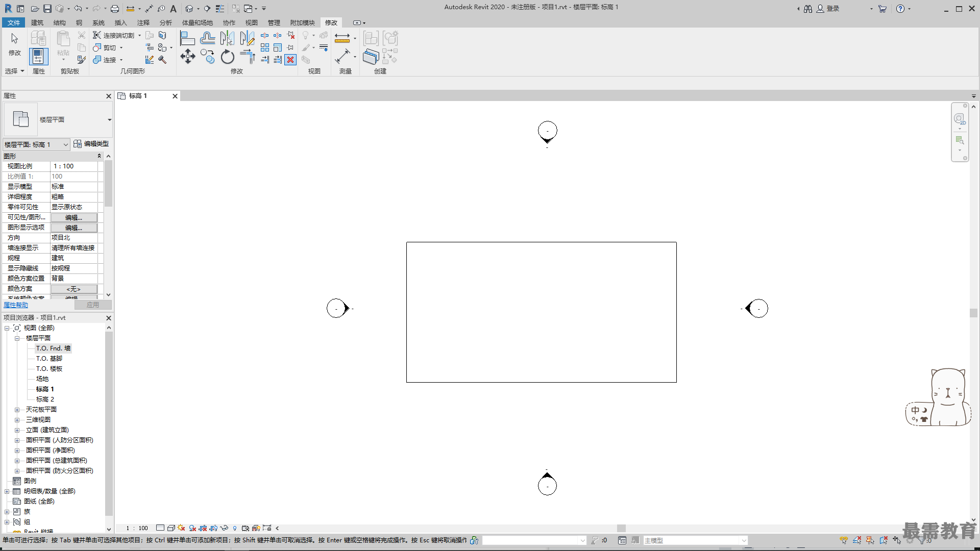Click 编辑... for 可见性/图形
Image resolution: width=980 pixels, height=551 pixels.
(x=74, y=217)
